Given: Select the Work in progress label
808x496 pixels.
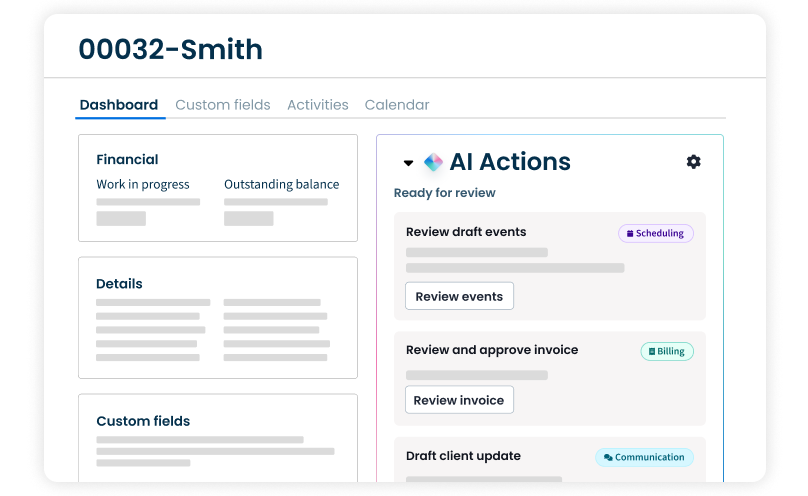Looking at the screenshot, I should pos(143,184).
